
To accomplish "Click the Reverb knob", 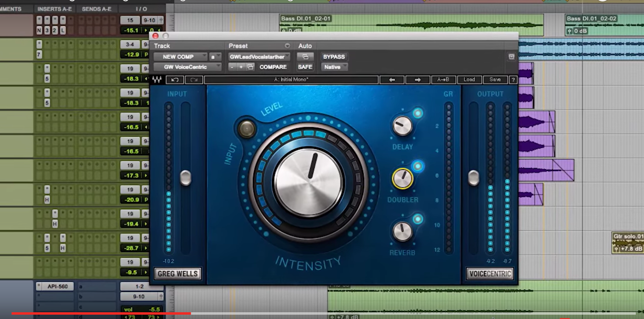I will tap(402, 232).
